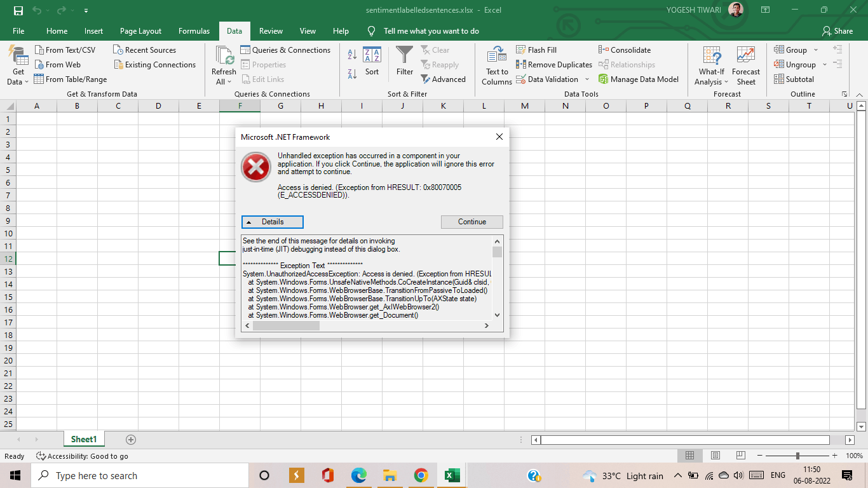Open the File tab
The width and height of the screenshot is (868, 488).
[18, 30]
